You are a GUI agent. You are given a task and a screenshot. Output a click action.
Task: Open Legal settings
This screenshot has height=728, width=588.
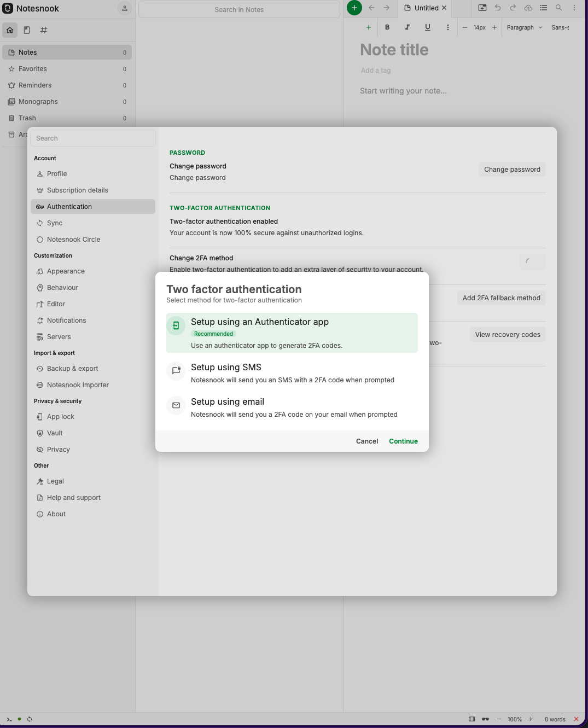click(x=93, y=481)
